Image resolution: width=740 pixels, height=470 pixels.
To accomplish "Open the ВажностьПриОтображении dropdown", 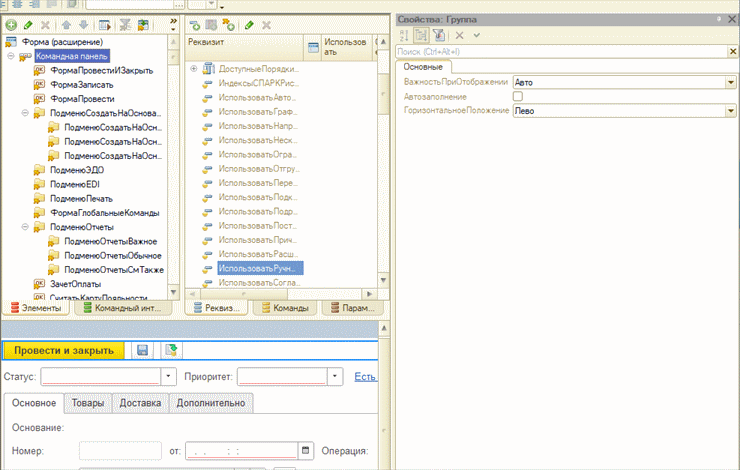I will (x=731, y=82).
